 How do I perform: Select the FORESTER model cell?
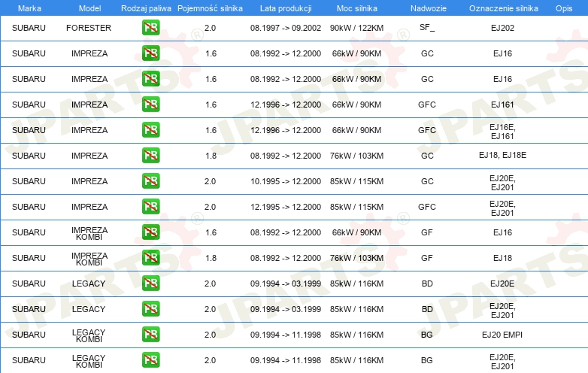pos(89,28)
